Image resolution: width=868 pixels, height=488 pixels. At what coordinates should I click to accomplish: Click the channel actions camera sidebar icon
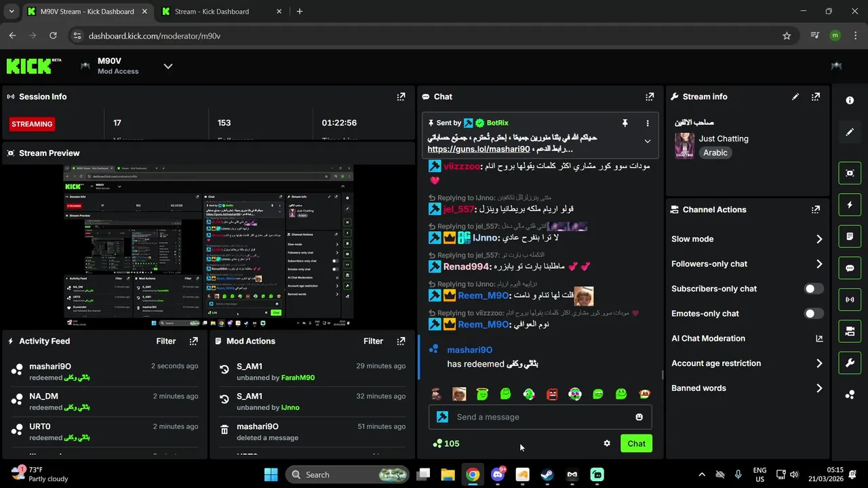pos(850,331)
